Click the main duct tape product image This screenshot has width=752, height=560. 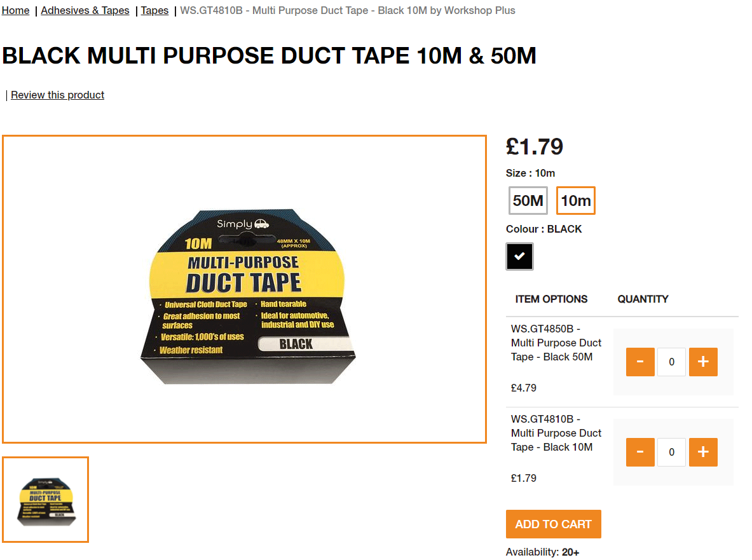point(245,289)
